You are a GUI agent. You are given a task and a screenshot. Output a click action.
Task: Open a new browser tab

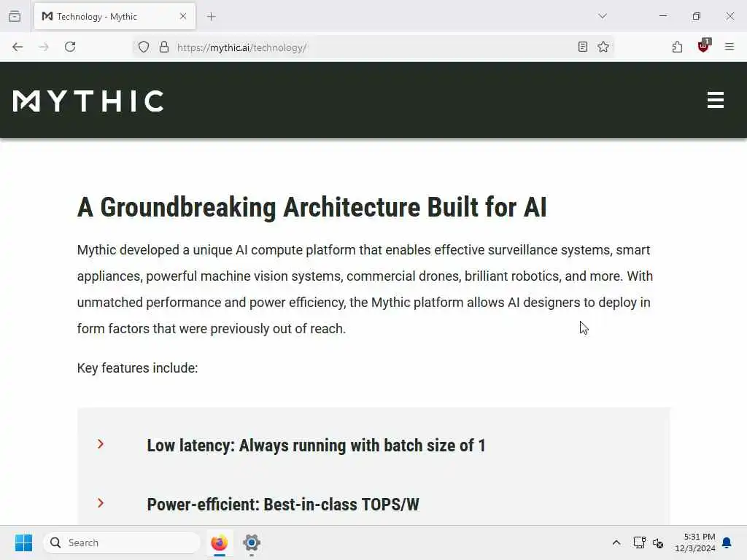coord(212,17)
